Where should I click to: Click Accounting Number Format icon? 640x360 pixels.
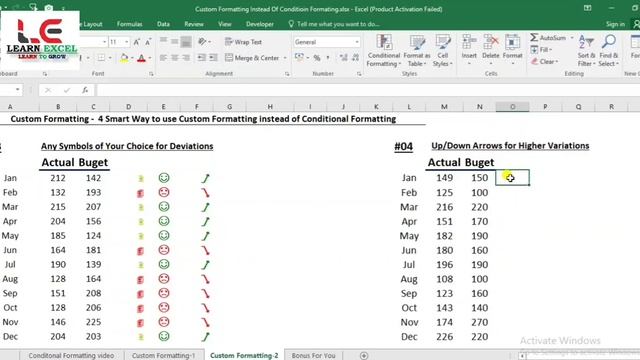click(299, 58)
